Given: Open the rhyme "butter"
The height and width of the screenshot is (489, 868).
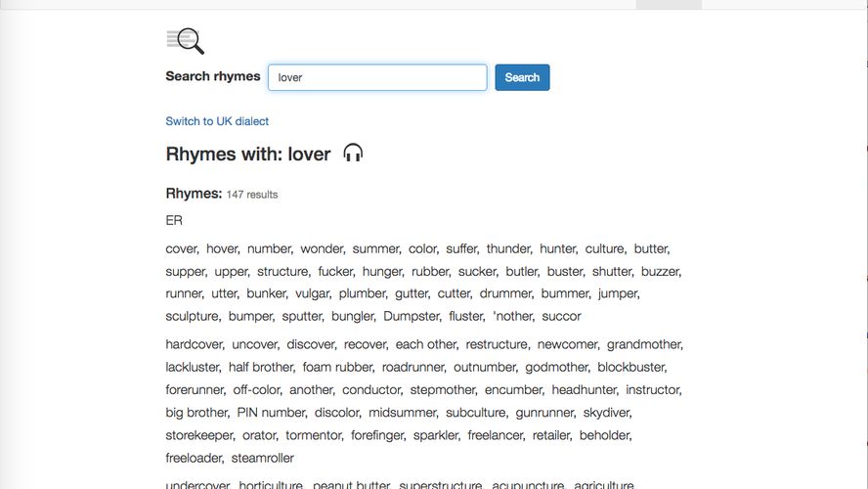Looking at the screenshot, I should point(650,249).
